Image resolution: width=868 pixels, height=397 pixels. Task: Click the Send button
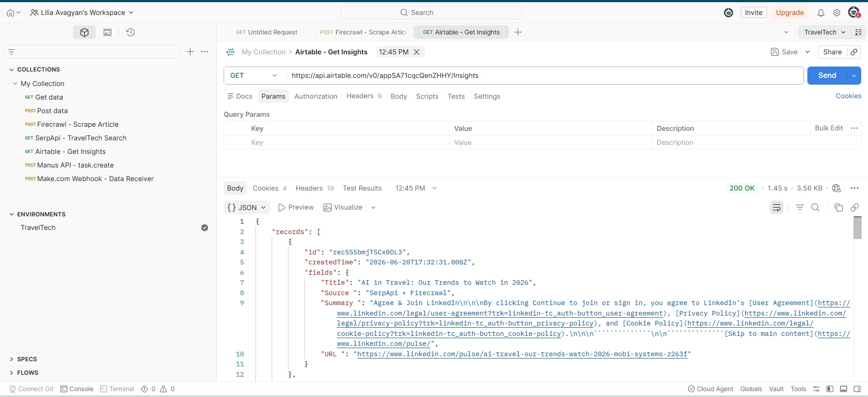pos(827,76)
